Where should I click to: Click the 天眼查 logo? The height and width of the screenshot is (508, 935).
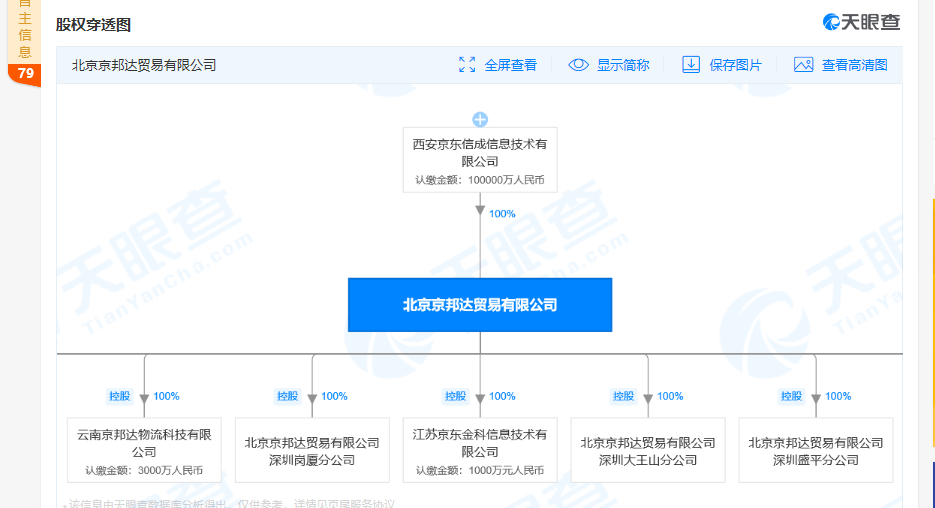(861, 22)
